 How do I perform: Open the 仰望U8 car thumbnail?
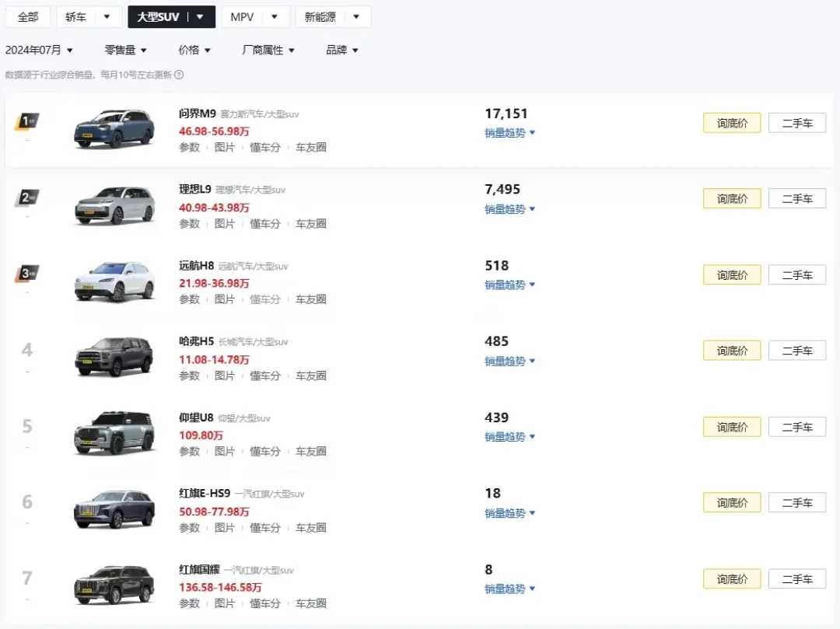(x=114, y=433)
